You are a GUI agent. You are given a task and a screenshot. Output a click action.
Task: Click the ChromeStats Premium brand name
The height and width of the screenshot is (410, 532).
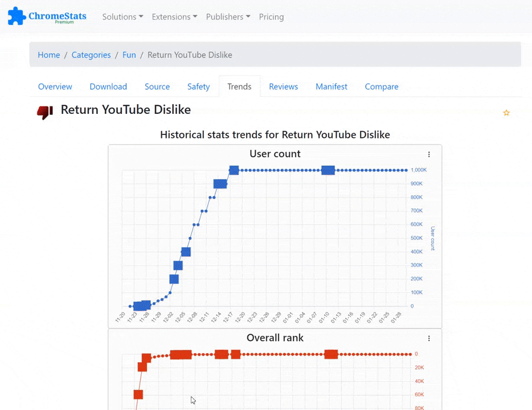coord(58,17)
